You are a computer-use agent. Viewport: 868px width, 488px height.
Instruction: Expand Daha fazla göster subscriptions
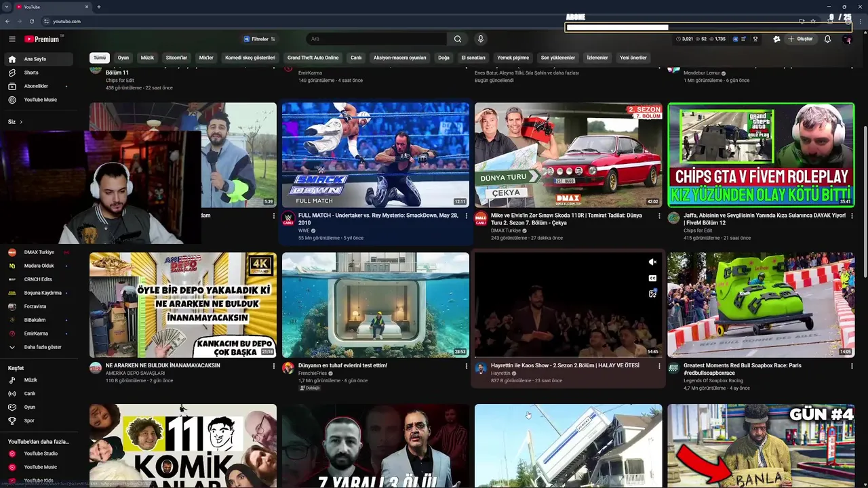pos(39,347)
